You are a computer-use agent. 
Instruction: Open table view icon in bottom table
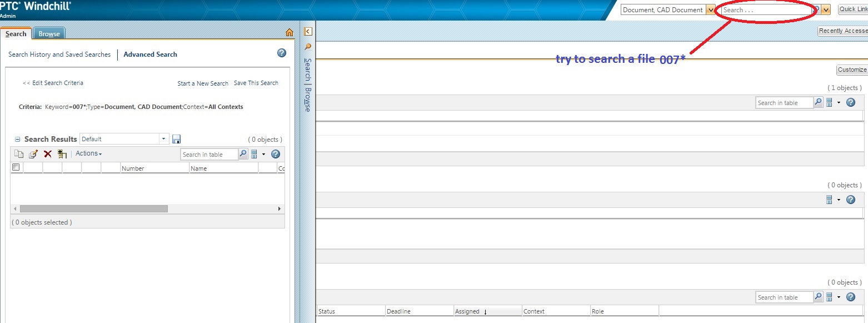pyautogui.click(x=830, y=297)
